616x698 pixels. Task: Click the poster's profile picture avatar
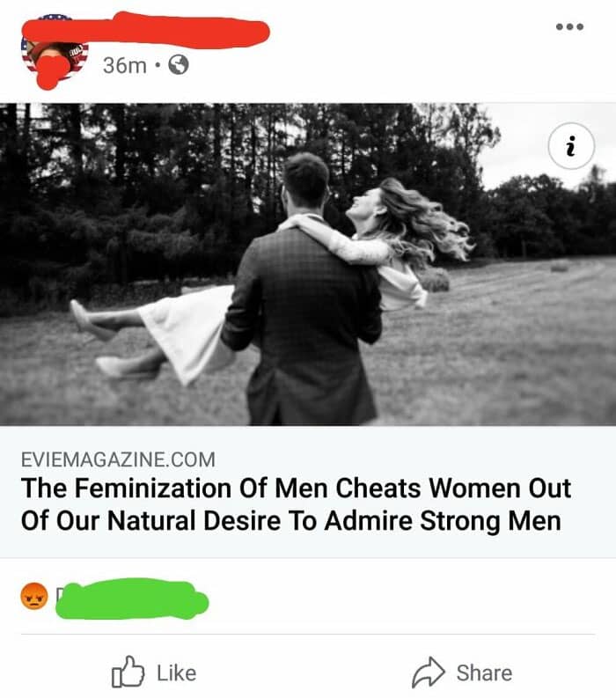55,51
